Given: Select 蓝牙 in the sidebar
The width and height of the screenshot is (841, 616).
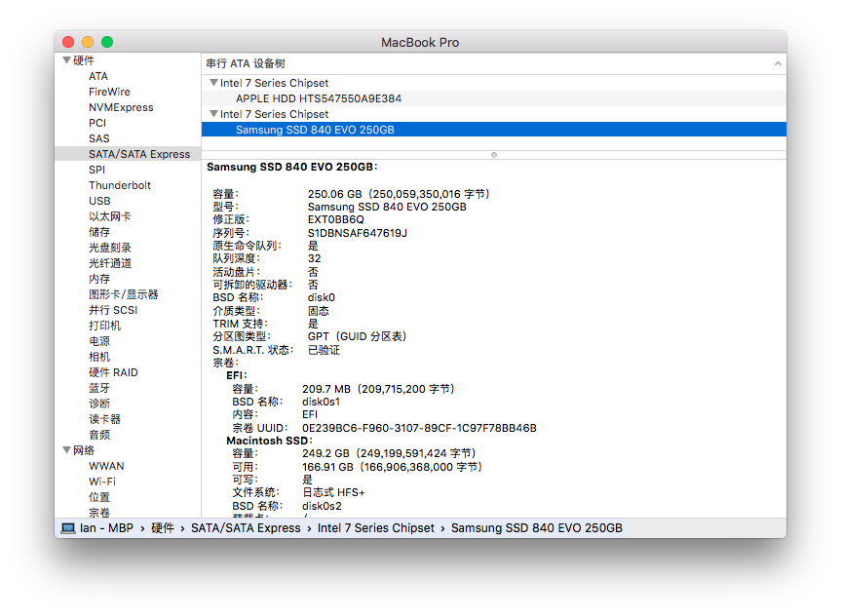Looking at the screenshot, I should point(99,387).
